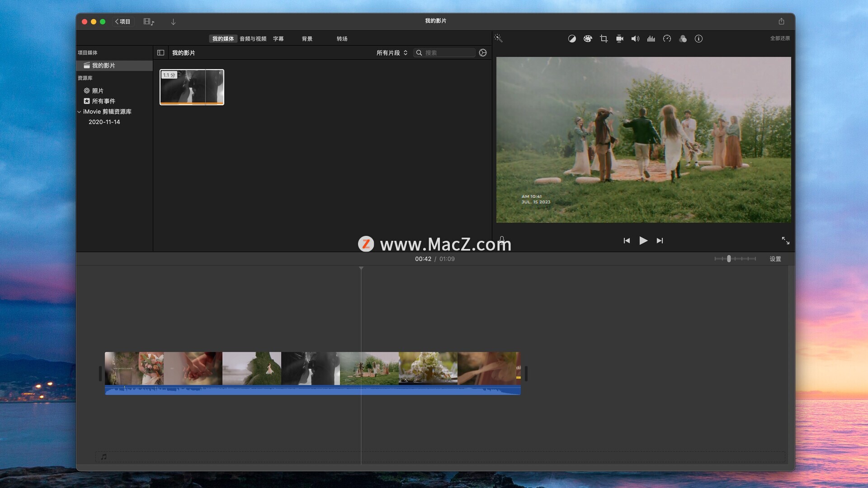Screen dimensions: 868x488
Task: Open clip filter and audio effects
Action: (683, 39)
